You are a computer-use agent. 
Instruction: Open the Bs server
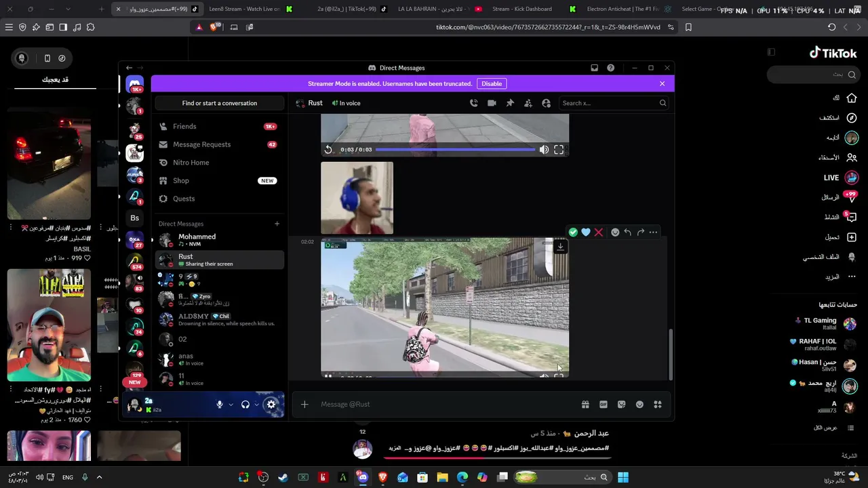pyautogui.click(x=134, y=218)
